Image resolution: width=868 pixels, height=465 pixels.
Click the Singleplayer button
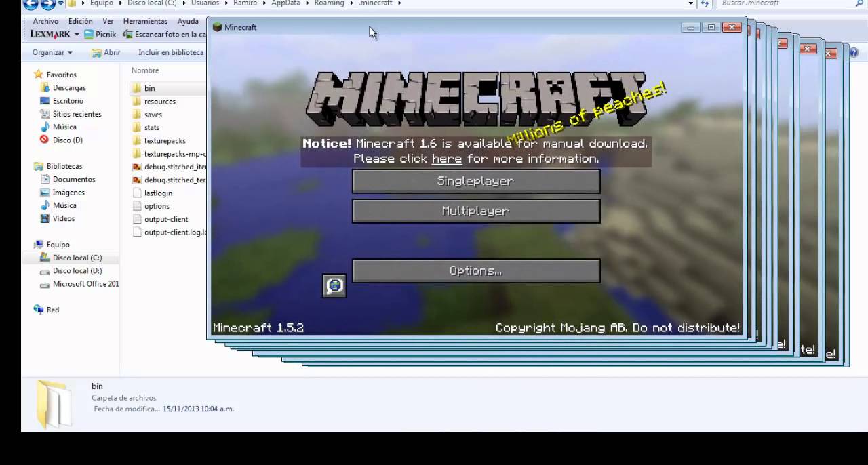click(476, 181)
